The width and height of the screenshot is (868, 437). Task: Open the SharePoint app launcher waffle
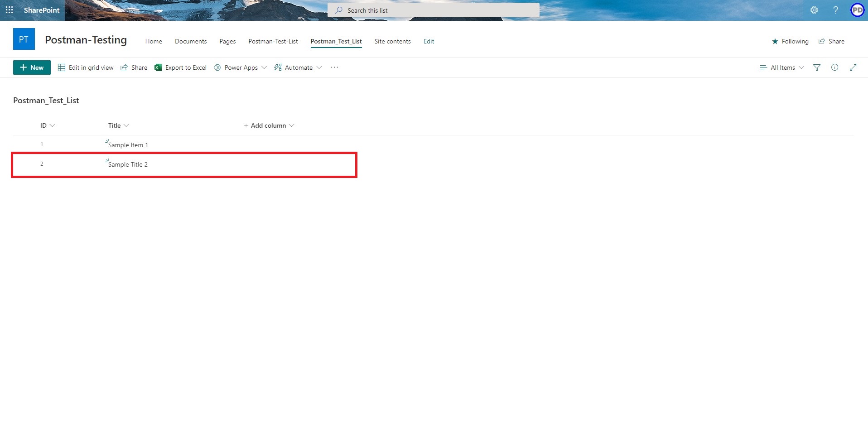(9, 10)
